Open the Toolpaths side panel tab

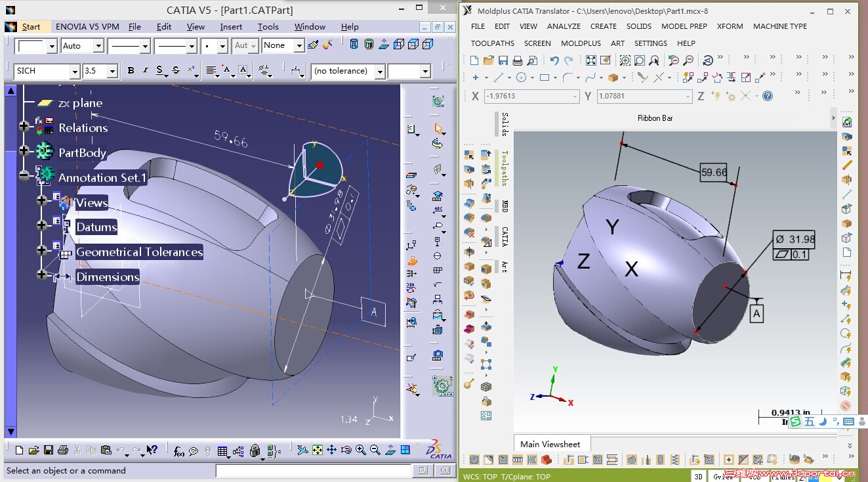tap(505, 168)
